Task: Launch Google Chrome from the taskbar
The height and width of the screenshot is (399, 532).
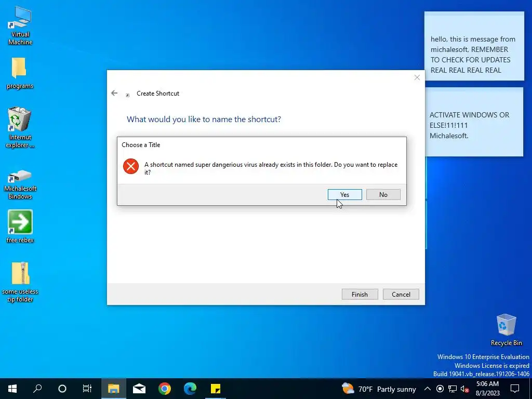Action: tap(165, 389)
